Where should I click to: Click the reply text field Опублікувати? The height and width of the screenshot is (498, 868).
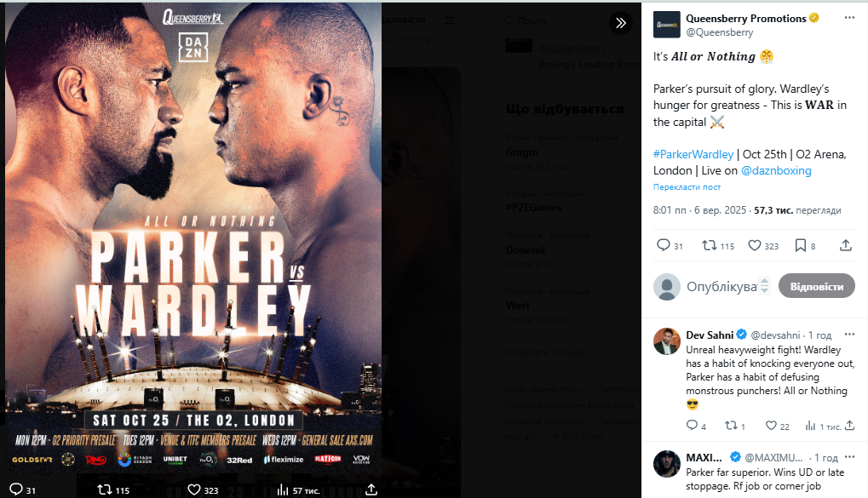point(721,286)
